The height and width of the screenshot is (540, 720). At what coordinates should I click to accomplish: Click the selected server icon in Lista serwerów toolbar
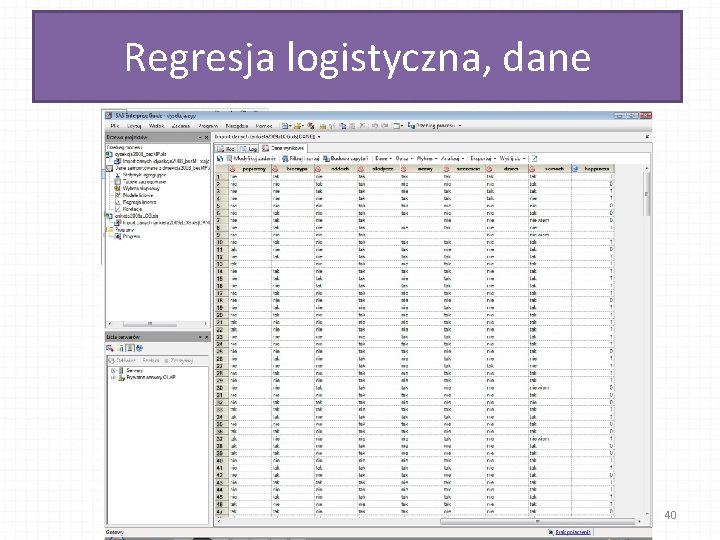tap(130, 348)
